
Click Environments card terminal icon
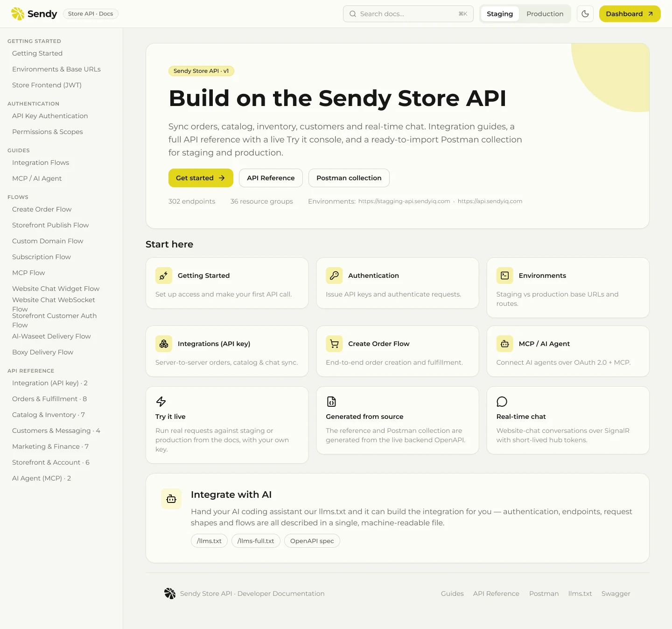(x=505, y=276)
